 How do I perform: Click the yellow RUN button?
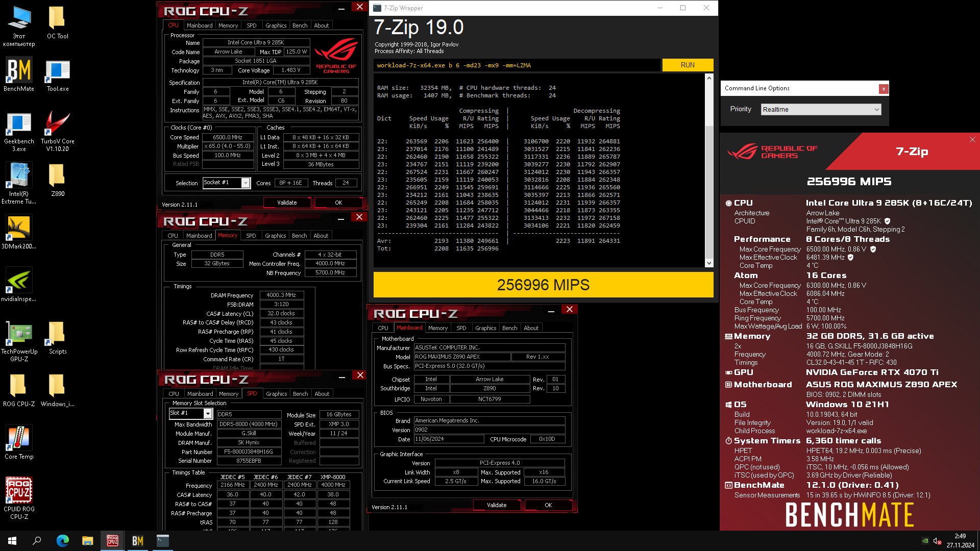pos(688,65)
